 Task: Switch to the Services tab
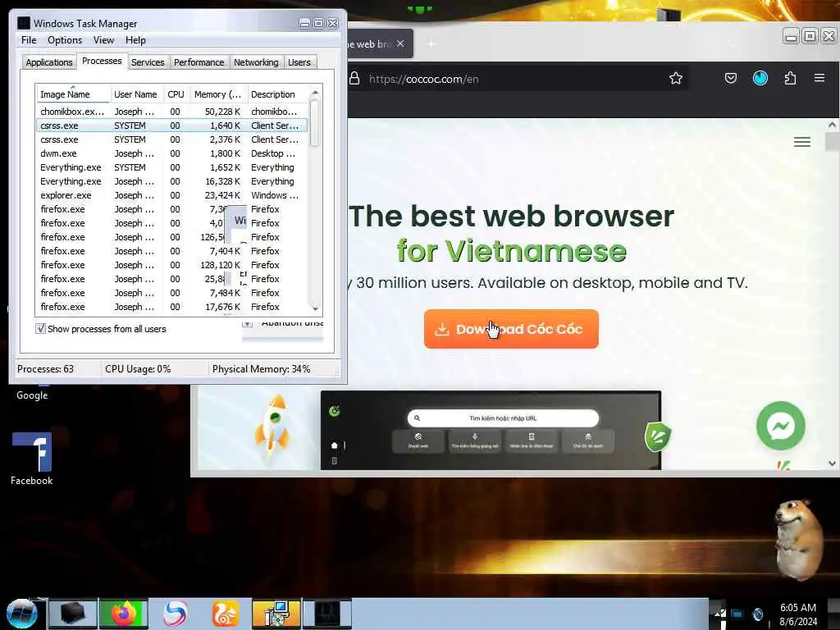coord(148,62)
